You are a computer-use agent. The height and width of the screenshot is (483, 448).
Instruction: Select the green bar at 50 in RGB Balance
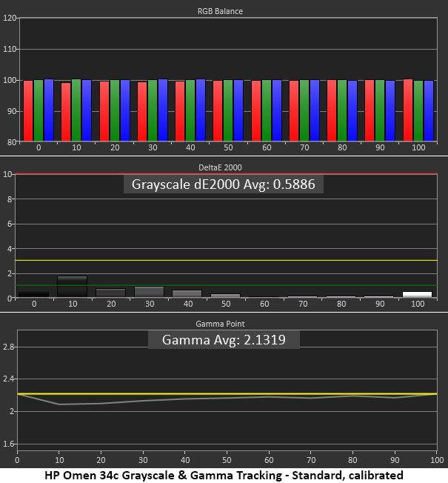tap(228, 110)
